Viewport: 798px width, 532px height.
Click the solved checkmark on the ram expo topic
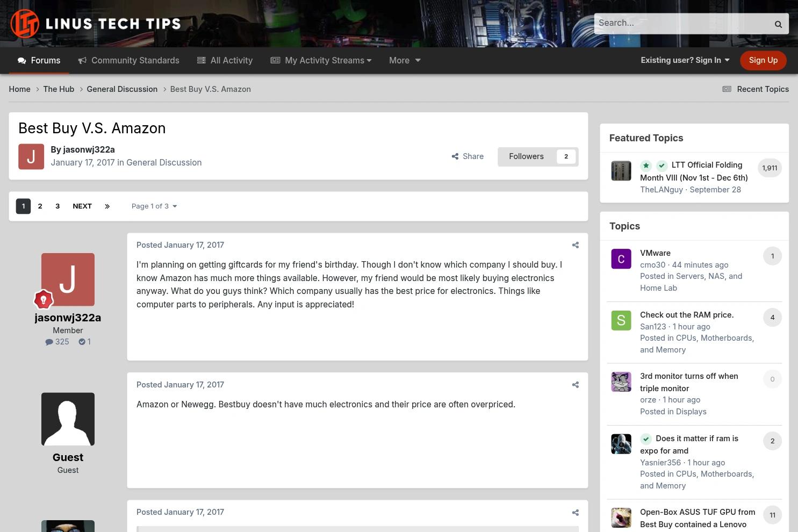click(646, 439)
